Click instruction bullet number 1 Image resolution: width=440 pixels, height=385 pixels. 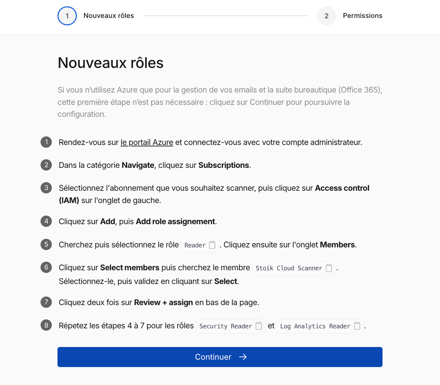(46, 142)
